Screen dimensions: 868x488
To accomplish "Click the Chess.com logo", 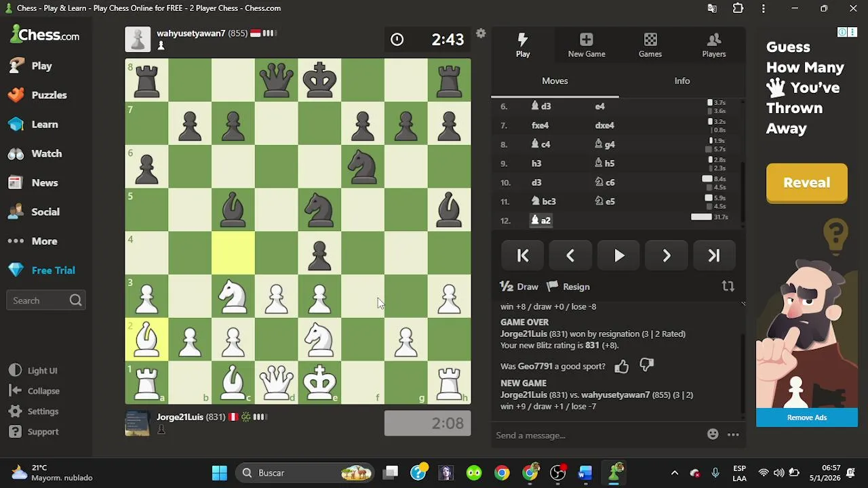I will (x=45, y=35).
